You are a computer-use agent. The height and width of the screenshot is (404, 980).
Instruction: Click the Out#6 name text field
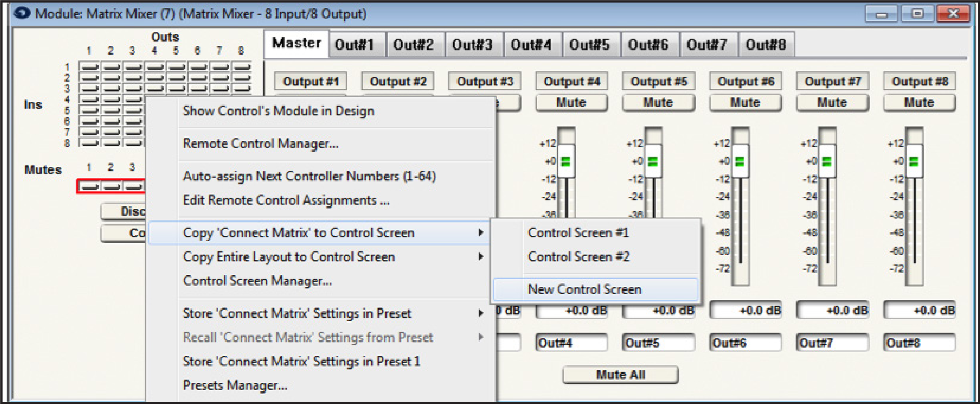coord(745,343)
